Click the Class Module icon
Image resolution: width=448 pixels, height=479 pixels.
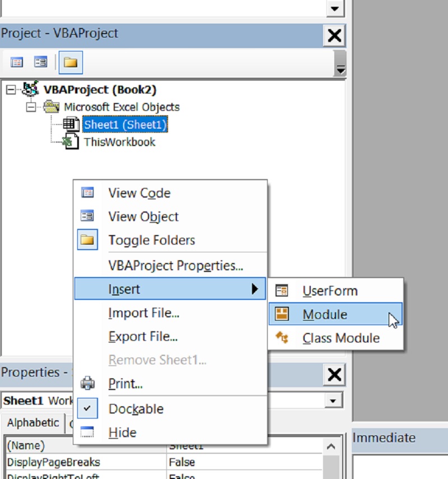(282, 338)
